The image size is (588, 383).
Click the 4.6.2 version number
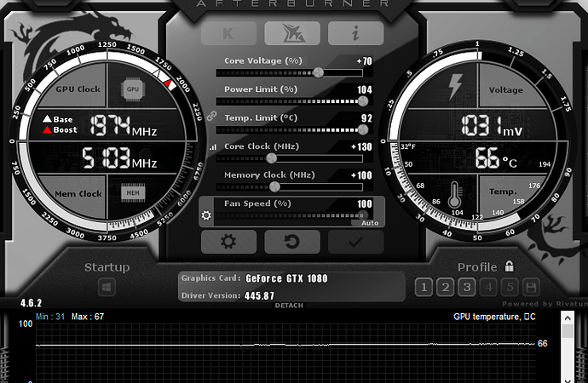click(x=32, y=303)
